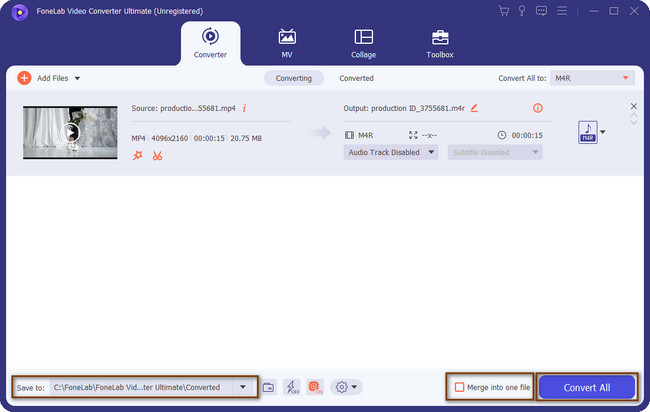Click the 20.75 MB file size text

246,138
